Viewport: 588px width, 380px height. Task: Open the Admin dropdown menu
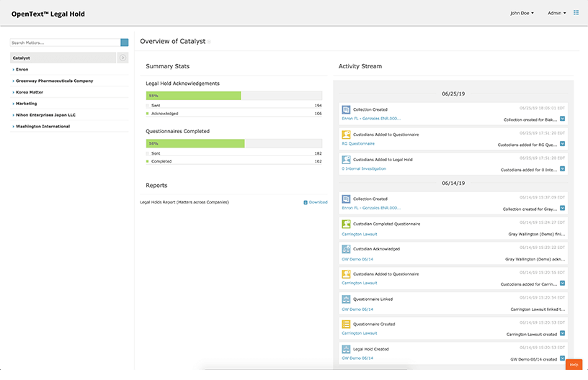pos(556,13)
